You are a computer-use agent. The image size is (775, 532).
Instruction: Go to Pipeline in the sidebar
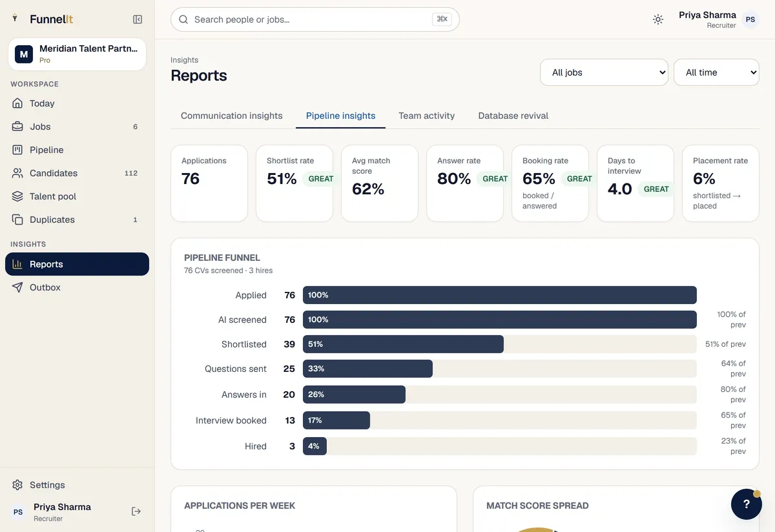pos(77,150)
